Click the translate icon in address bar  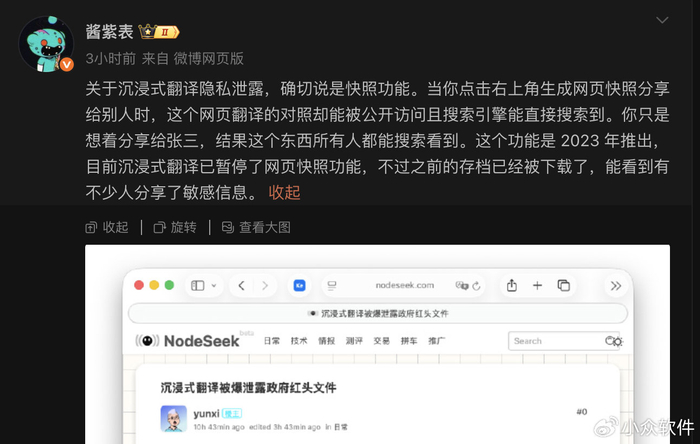tap(462, 286)
